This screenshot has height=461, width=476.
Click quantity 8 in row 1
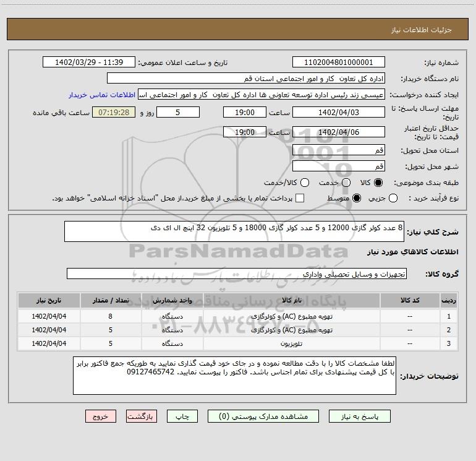pyautogui.click(x=111, y=316)
